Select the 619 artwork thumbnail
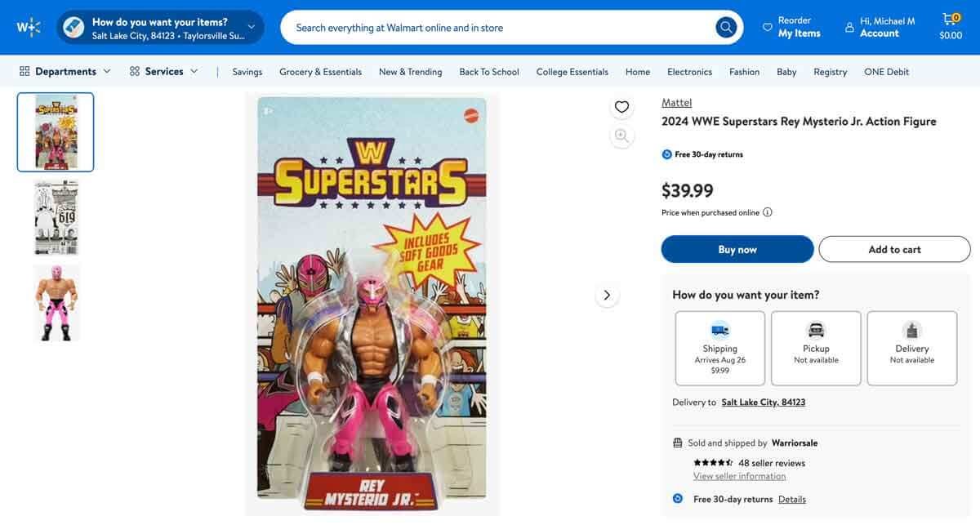Viewport: 980px width, 525px height. pyautogui.click(x=55, y=216)
